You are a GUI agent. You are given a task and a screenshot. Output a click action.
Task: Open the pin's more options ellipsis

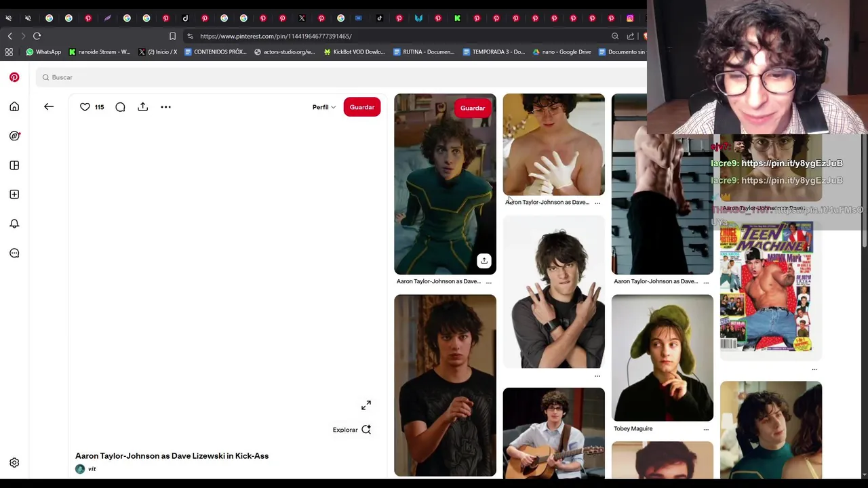[165, 107]
